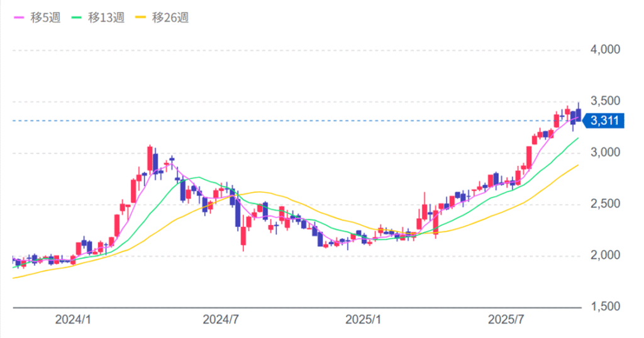Select the 2024/1 date on the time axis
This screenshot has width=644, height=338.
74,320
